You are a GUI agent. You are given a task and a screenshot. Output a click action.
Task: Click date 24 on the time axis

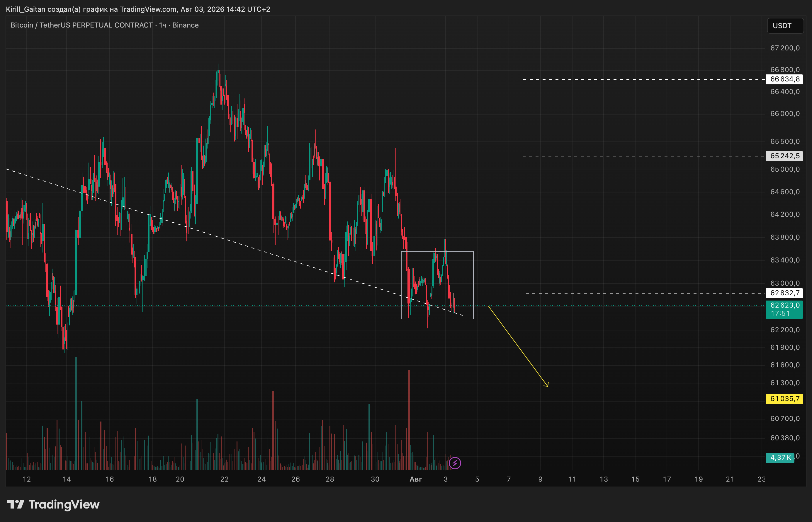point(261,479)
